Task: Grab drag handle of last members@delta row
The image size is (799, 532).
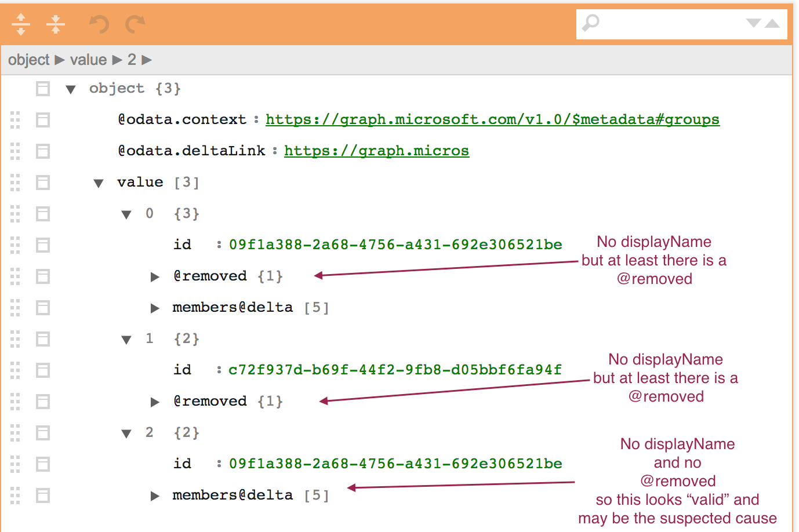Action: tap(15, 495)
